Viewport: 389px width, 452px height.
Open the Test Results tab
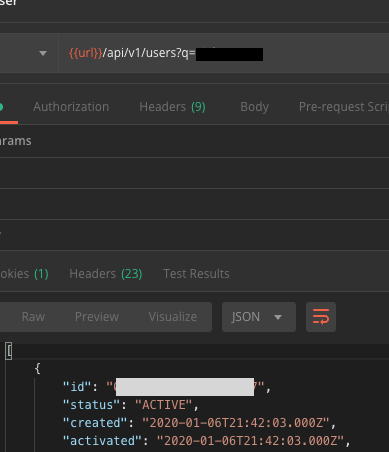[196, 274]
